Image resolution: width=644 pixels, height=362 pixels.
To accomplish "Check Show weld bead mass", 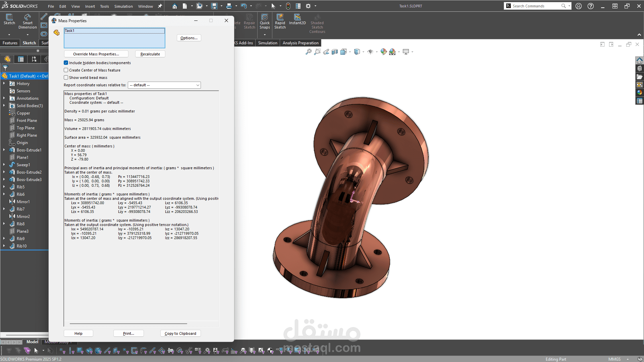I will (66, 78).
